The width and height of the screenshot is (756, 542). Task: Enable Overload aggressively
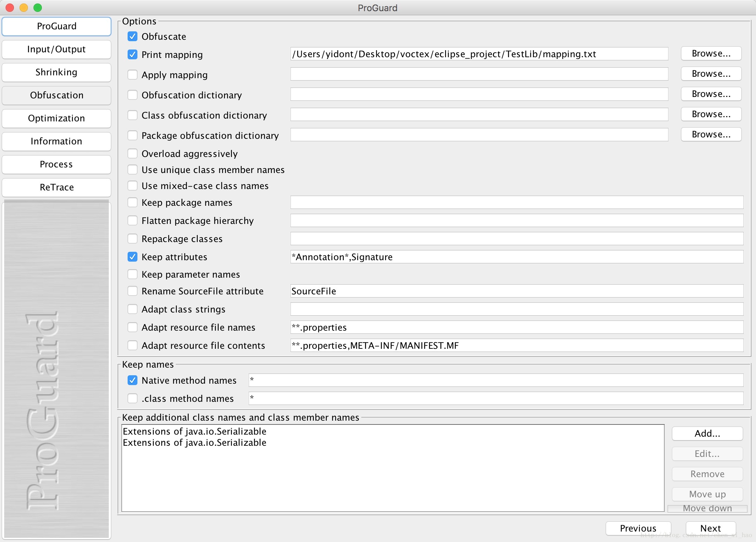click(x=133, y=153)
